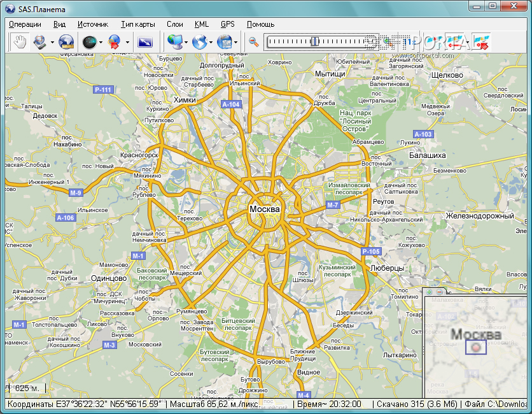Click the Люберцы city label

tap(387, 268)
